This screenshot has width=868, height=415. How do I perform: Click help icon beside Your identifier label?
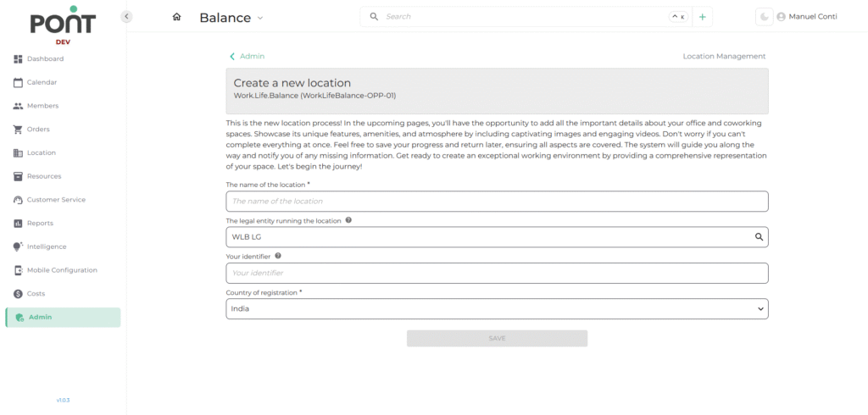click(278, 255)
